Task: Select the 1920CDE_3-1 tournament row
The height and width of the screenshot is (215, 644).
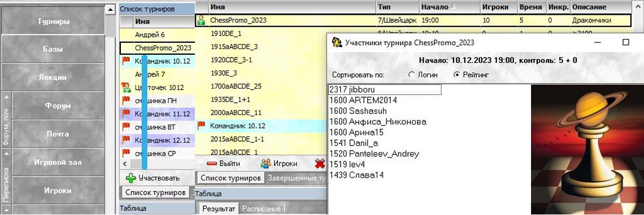Action: point(261,60)
